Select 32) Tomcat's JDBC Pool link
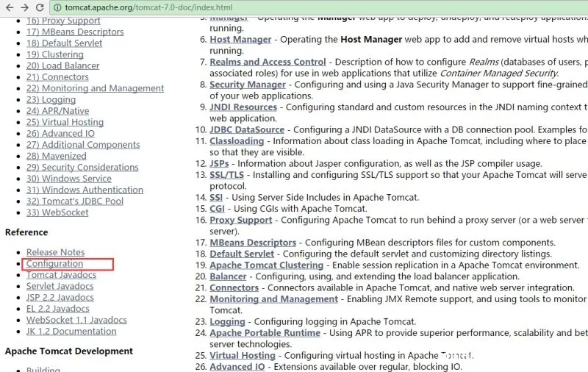This screenshot has height=372, width=588. (x=74, y=201)
